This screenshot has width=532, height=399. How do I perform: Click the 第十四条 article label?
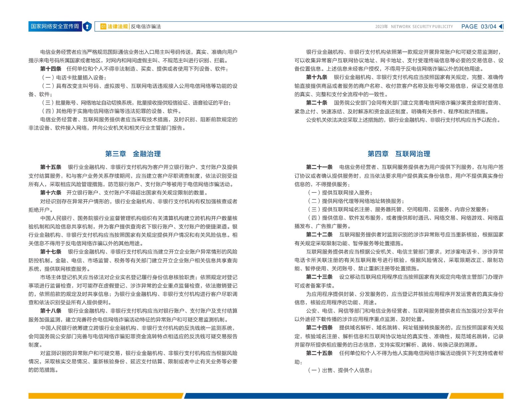tap(51, 69)
